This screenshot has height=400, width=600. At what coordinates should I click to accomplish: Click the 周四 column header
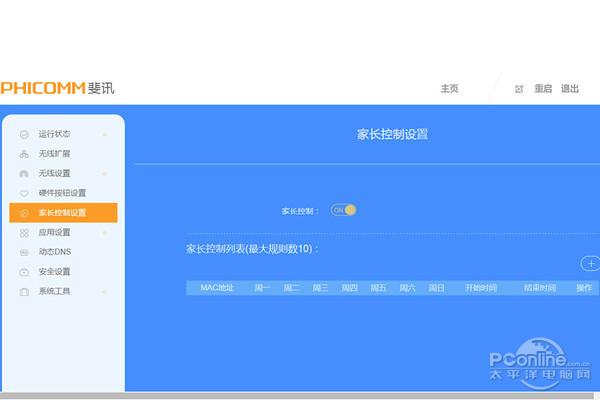coord(349,288)
